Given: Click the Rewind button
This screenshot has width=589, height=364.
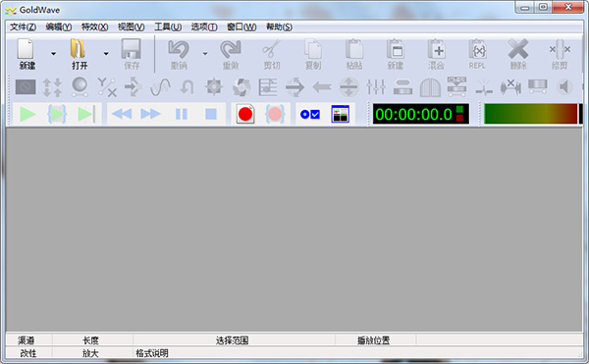Looking at the screenshot, I should coord(122,114).
